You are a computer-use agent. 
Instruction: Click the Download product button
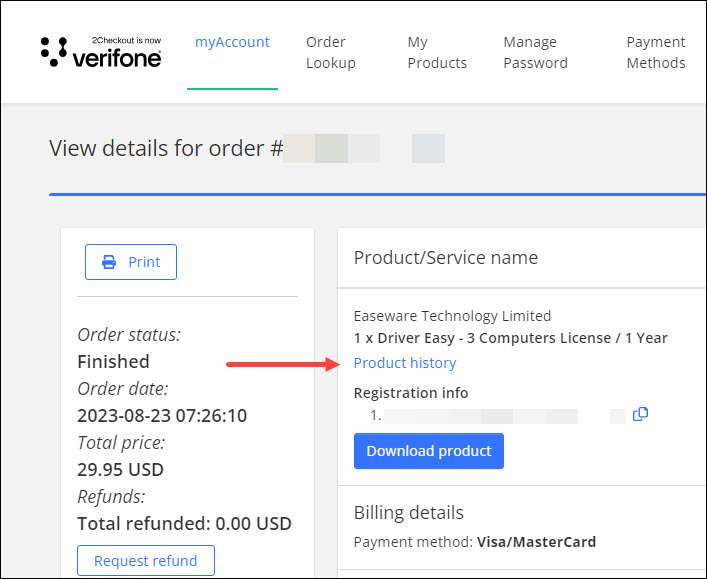[428, 451]
